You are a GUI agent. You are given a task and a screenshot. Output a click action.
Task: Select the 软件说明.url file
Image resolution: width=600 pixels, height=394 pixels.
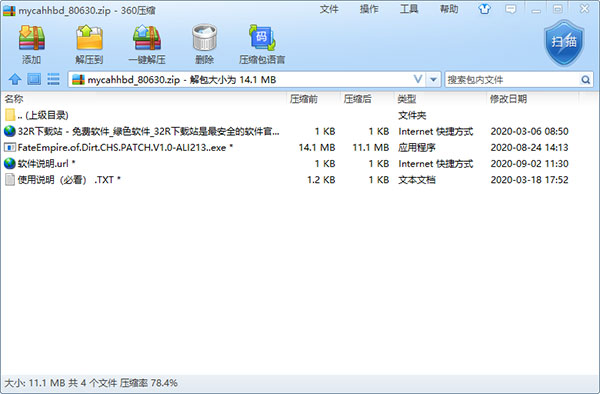pyautogui.click(x=46, y=163)
